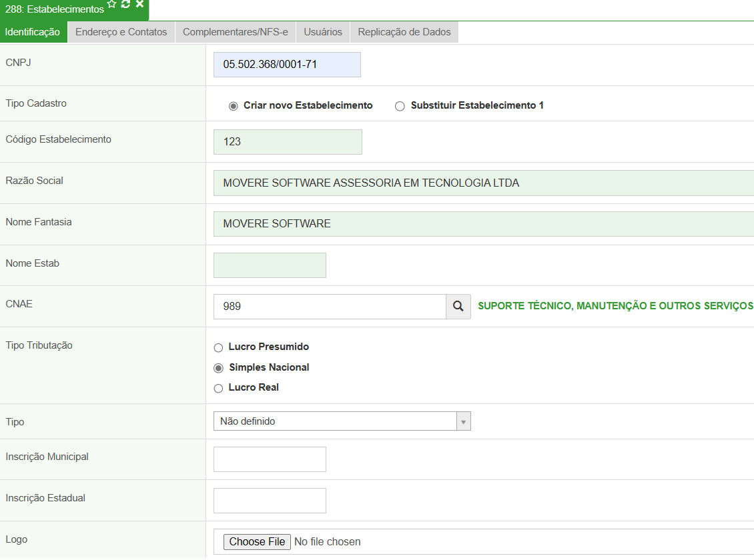Screen dimensions: 754x560
Task: Click the Tipo Tributação label
Action: click(39, 345)
